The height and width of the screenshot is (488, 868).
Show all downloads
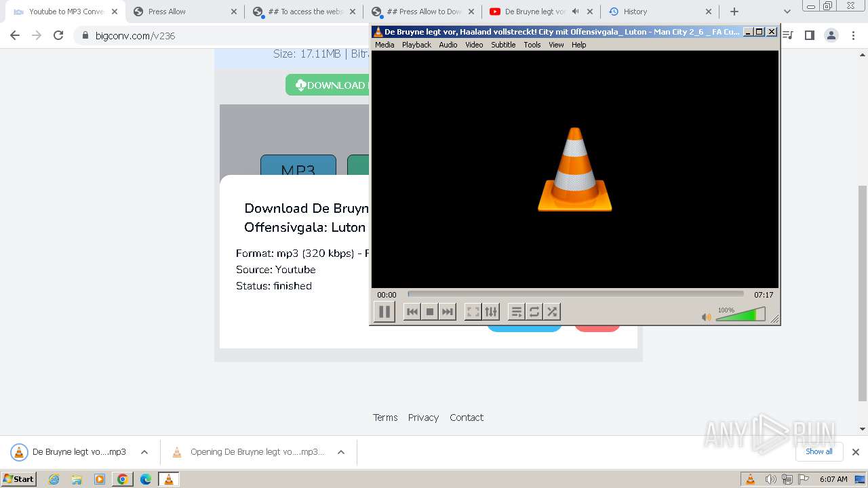pos(819,451)
